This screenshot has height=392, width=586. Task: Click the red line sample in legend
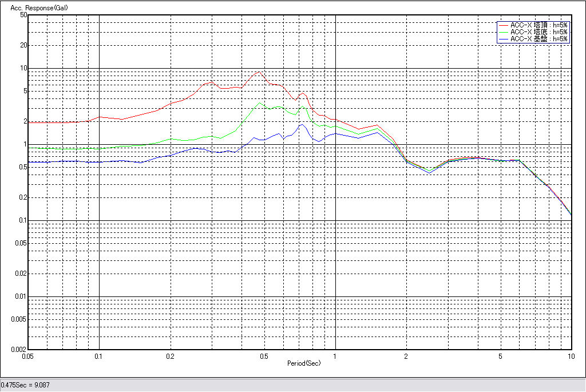point(503,25)
